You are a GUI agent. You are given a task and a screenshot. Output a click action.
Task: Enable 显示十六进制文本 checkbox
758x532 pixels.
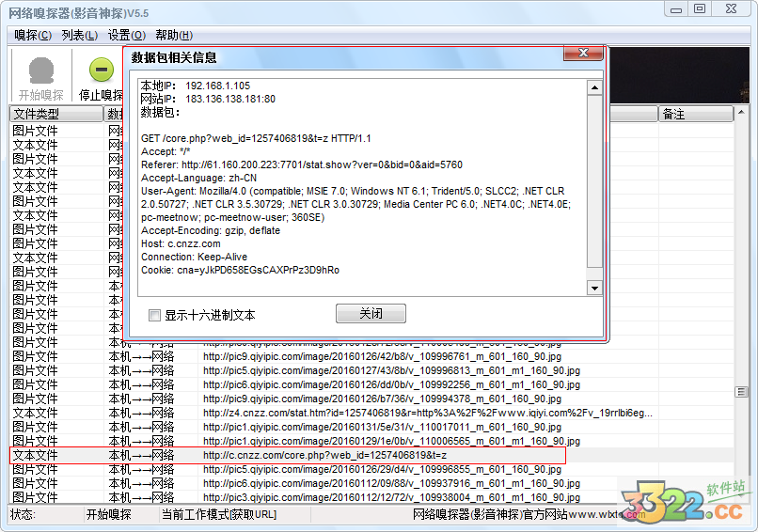(154, 316)
